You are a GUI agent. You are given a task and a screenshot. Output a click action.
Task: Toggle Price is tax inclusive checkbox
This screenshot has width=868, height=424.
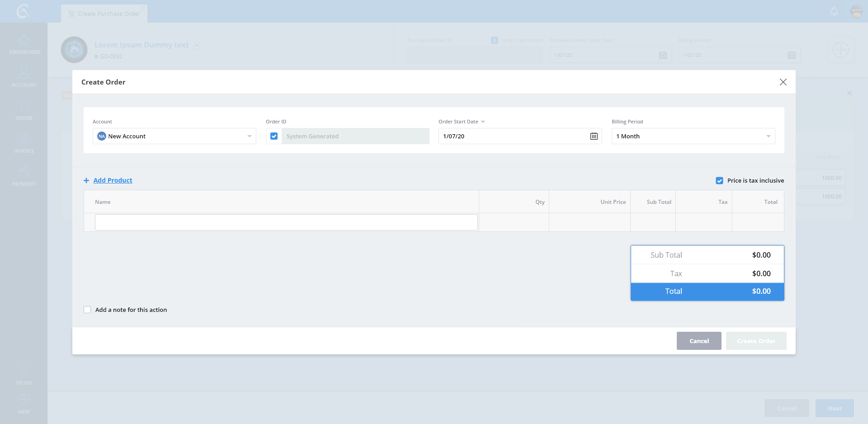click(719, 180)
